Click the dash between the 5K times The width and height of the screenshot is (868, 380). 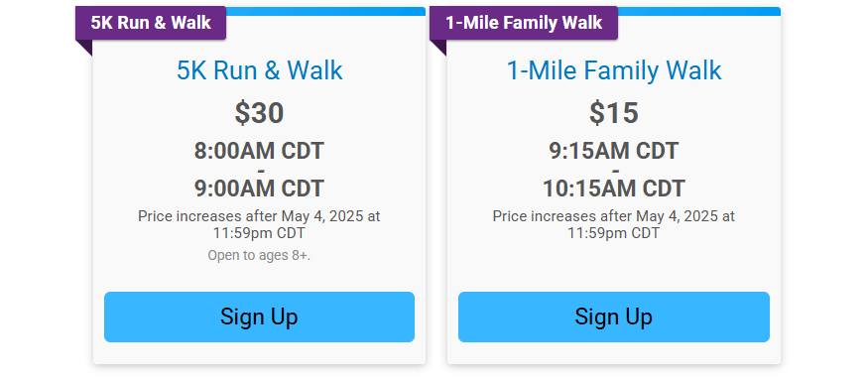click(261, 170)
